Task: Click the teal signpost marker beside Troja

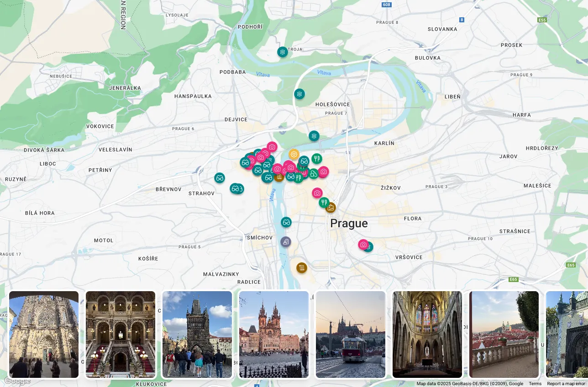Action: (x=283, y=52)
